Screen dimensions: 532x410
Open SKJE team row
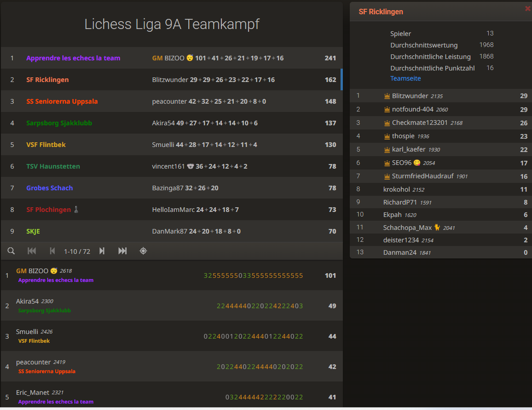point(172,231)
